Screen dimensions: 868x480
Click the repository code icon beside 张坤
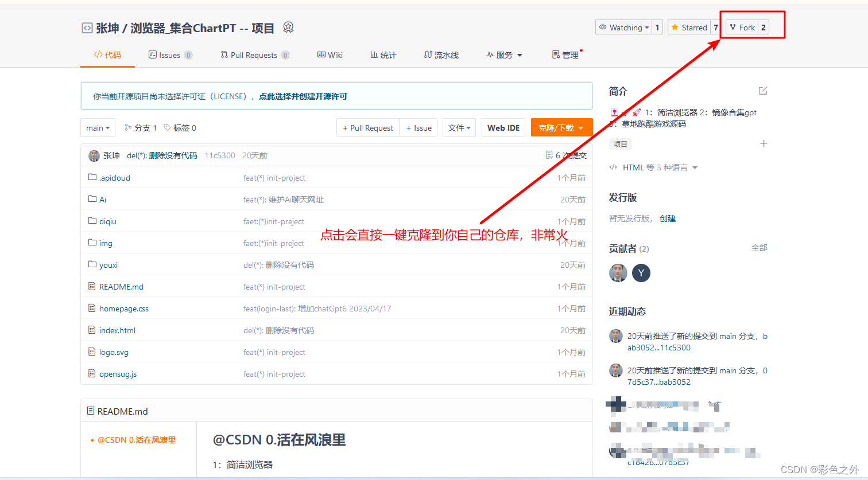point(87,28)
